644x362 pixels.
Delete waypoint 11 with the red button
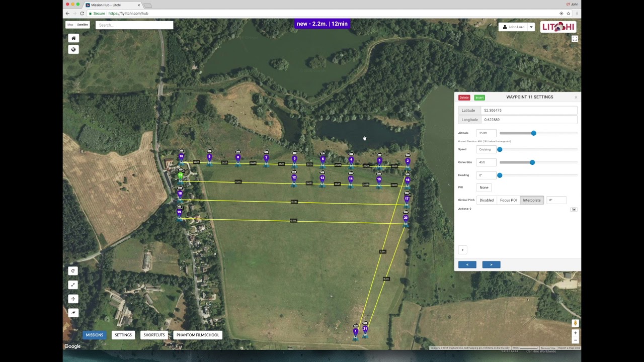click(464, 98)
